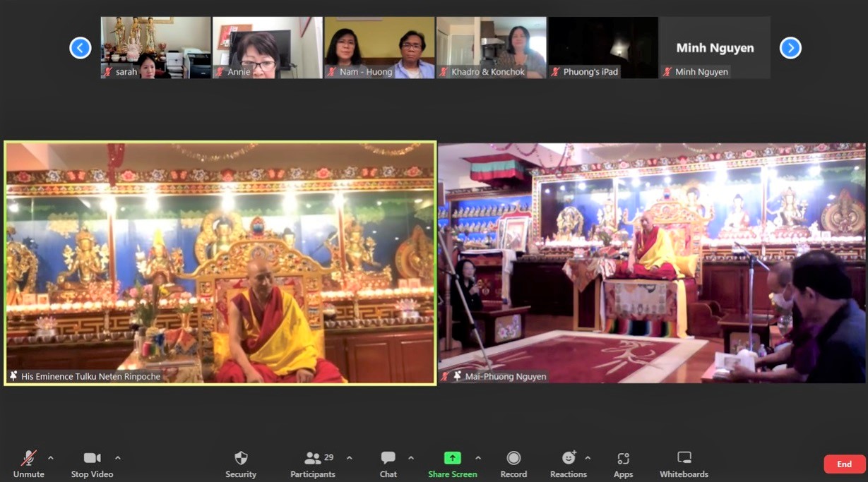
Task: Expand Share Screen options arrow
Action: [x=478, y=458]
